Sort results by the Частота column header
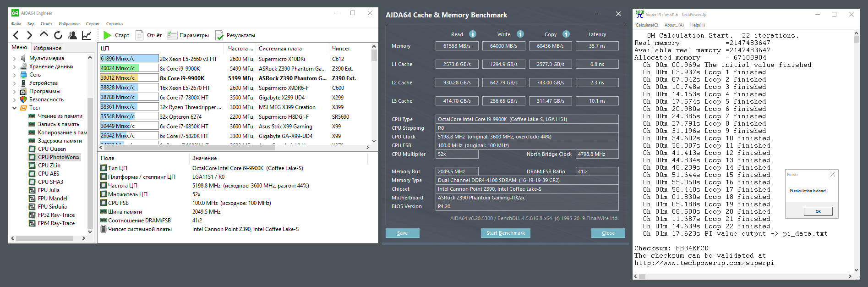 click(x=240, y=48)
